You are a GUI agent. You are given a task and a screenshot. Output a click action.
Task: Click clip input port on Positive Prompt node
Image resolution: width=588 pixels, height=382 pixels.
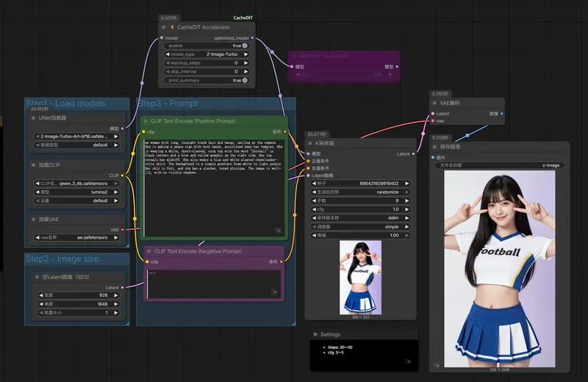click(x=143, y=132)
